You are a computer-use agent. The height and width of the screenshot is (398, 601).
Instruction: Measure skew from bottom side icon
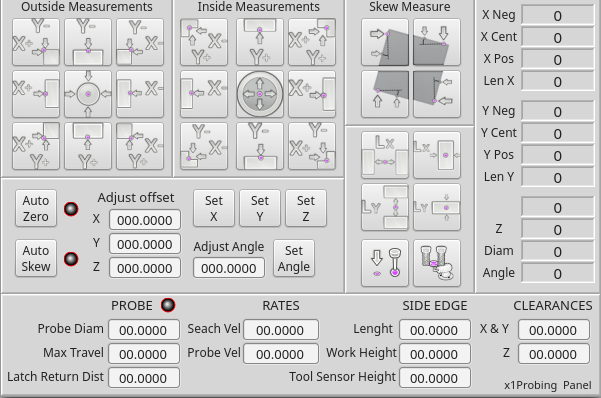385,94
